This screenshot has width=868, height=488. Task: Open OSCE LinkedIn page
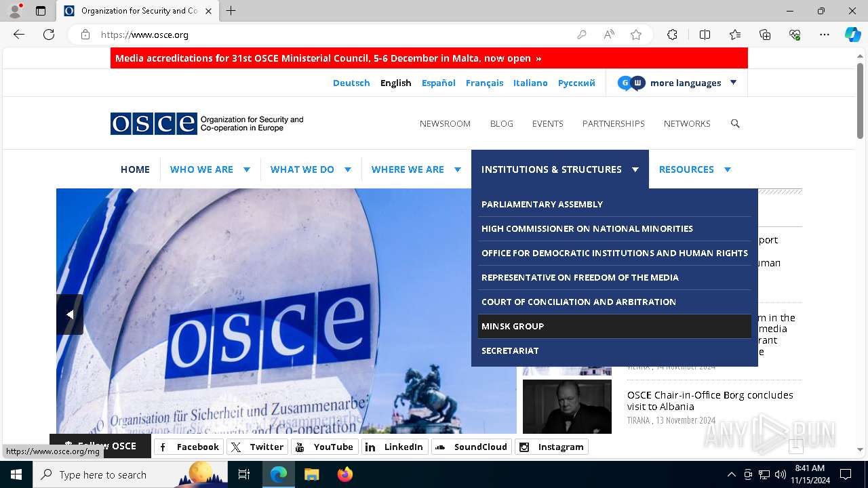point(395,447)
